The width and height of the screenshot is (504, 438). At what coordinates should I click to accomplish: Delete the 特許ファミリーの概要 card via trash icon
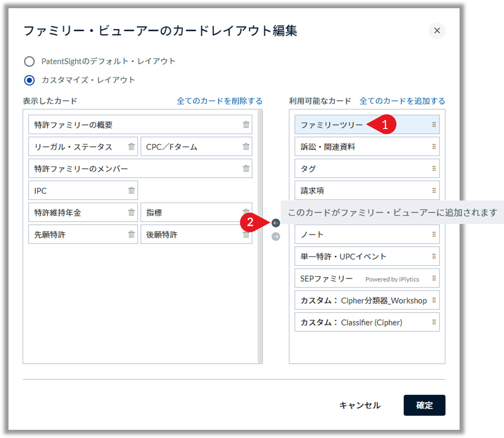pyautogui.click(x=246, y=125)
